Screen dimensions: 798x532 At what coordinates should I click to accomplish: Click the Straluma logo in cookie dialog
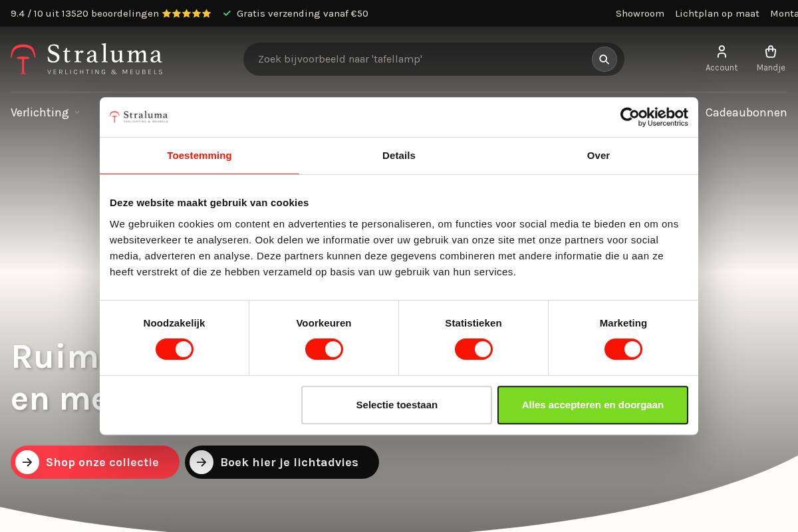[138, 117]
